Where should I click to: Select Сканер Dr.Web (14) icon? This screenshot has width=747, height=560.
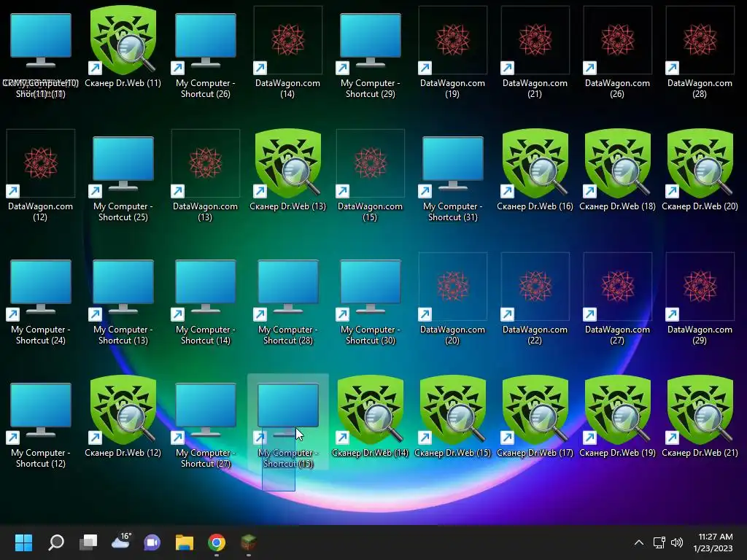pyautogui.click(x=370, y=416)
